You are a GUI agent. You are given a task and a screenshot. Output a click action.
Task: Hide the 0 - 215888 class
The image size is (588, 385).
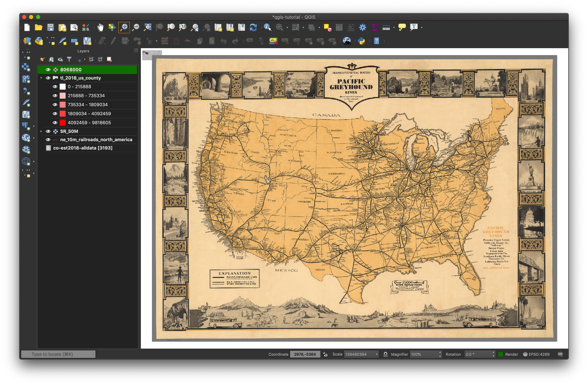pyautogui.click(x=55, y=87)
